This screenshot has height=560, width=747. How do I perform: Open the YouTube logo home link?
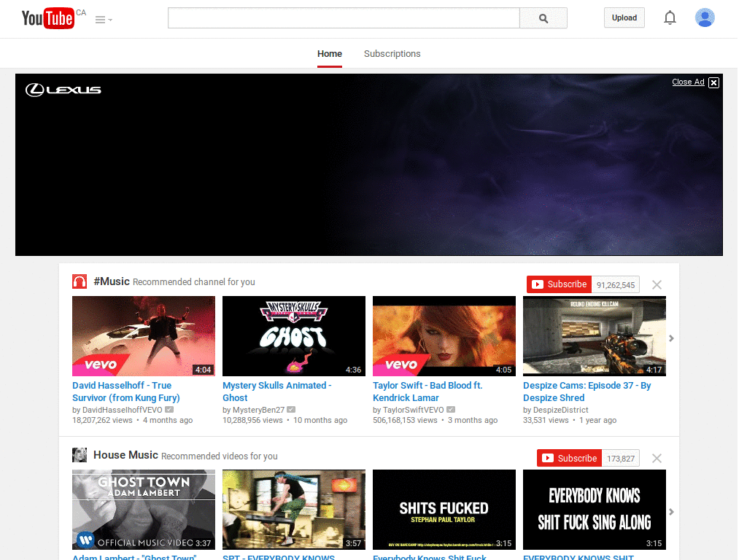pos(48,18)
